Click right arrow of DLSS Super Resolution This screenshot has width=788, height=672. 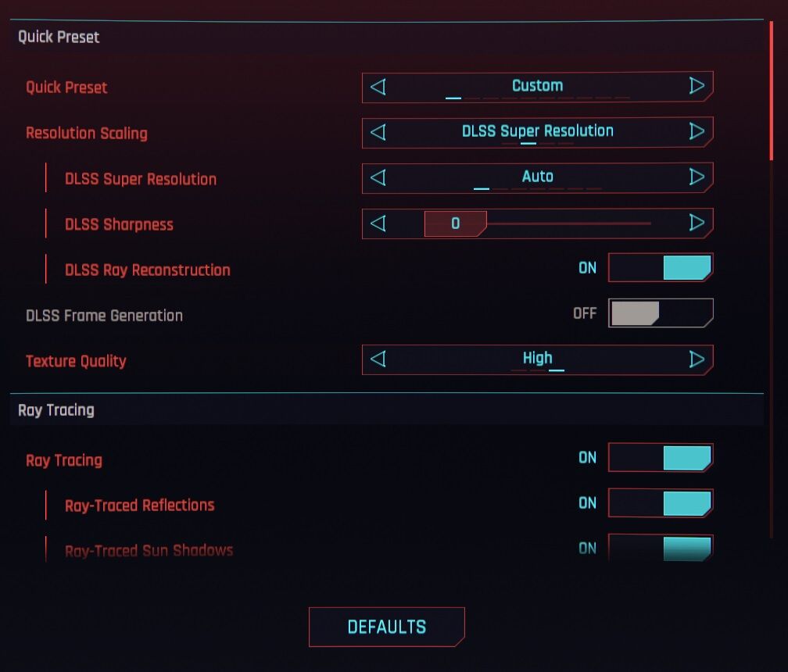[x=697, y=178]
